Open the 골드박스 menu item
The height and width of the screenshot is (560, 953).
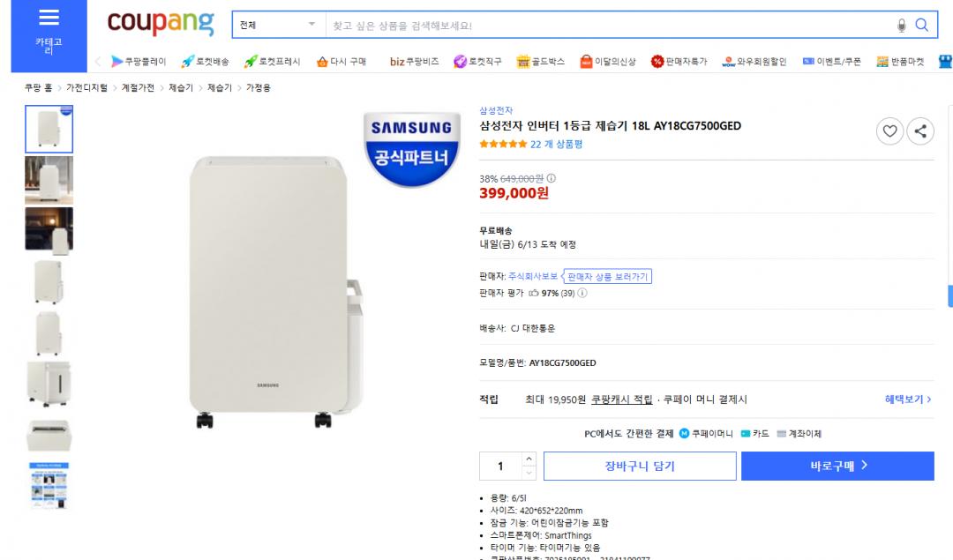pyautogui.click(x=541, y=62)
